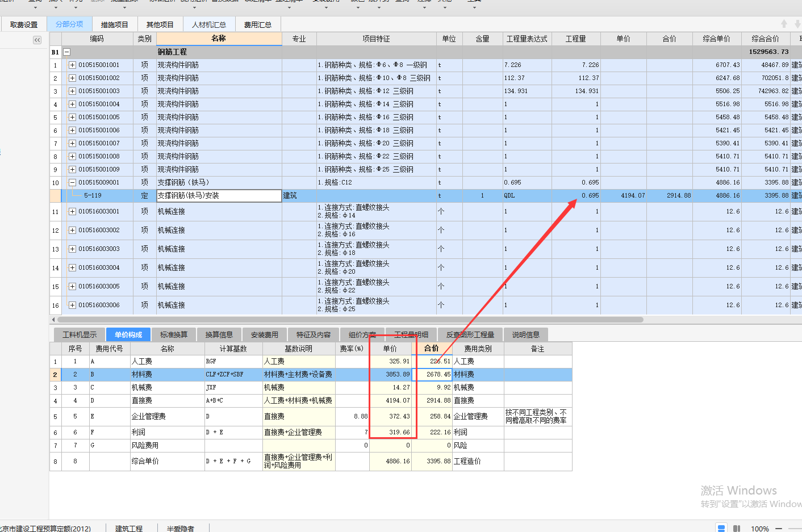The width and height of the screenshot is (802, 532).
Task: Expand row 010515001003
Action: (72, 91)
